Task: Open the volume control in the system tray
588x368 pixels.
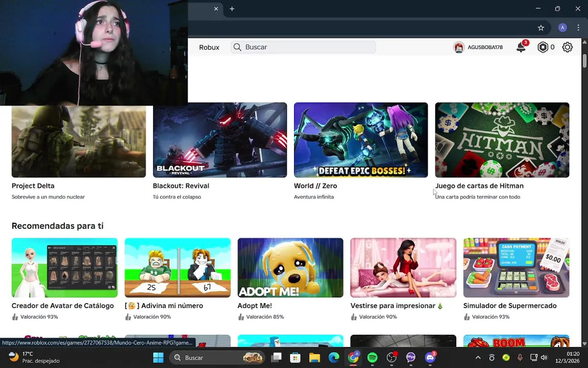Action: coord(544,357)
